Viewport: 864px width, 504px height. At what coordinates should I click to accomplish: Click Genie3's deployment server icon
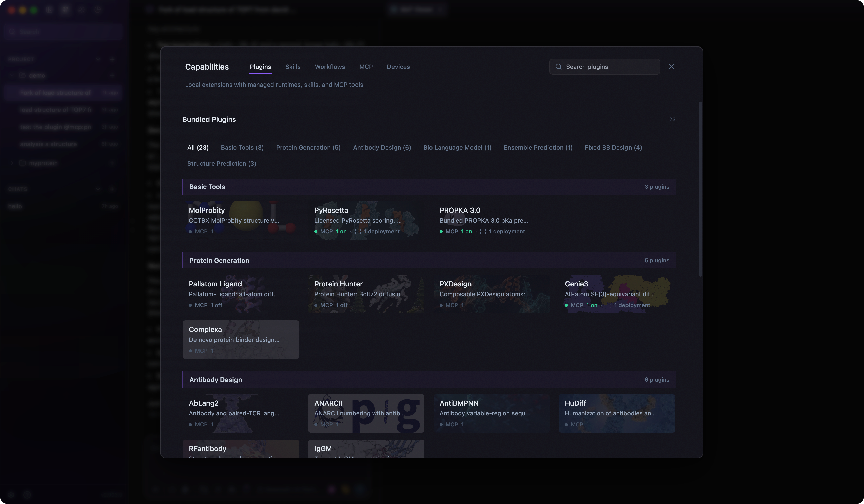(608, 305)
